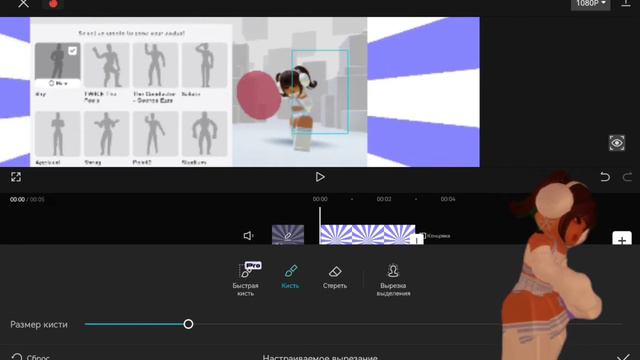
Task: Jump to 00:04 timeline marker
Action: click(448, 199)
